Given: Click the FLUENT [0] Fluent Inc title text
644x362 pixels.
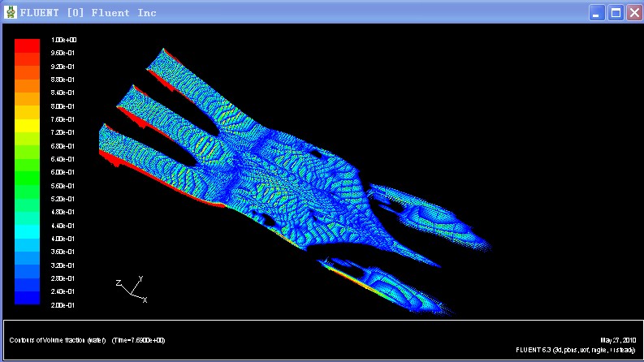Looking at the screenshot, I should coord(88,12).
